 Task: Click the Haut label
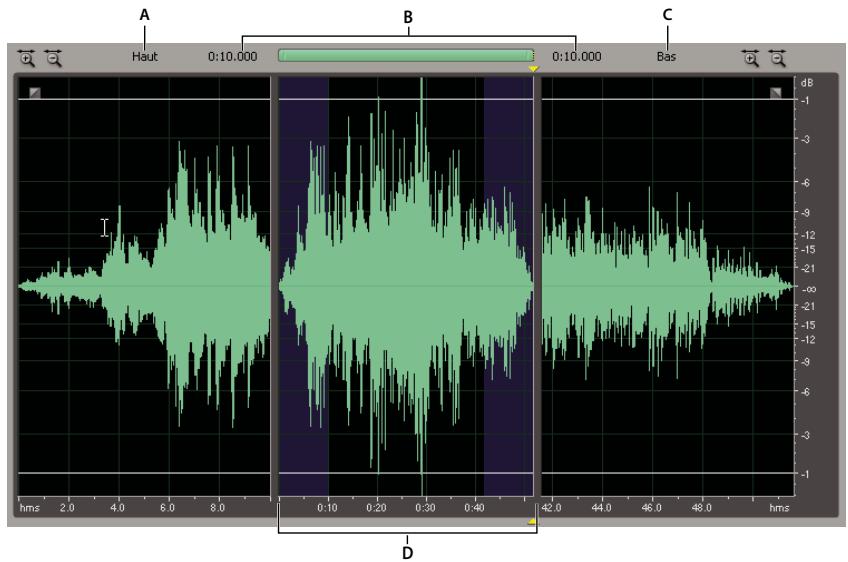coord(145,56)
